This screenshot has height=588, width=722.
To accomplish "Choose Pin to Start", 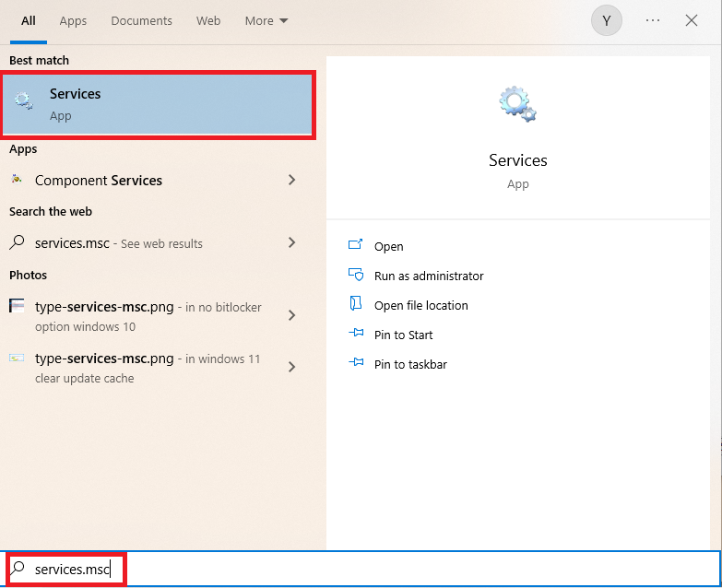I will tap(403, 335).
